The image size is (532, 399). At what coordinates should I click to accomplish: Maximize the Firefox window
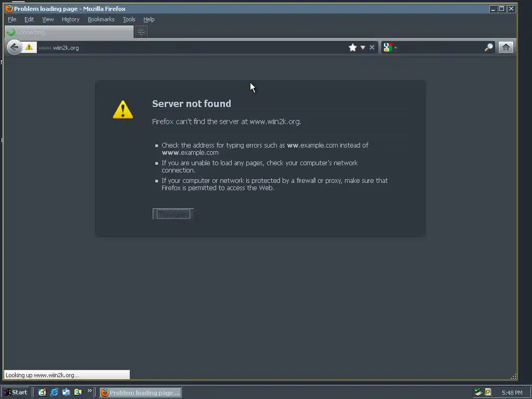pyautogui.click(x=501, y=9)
